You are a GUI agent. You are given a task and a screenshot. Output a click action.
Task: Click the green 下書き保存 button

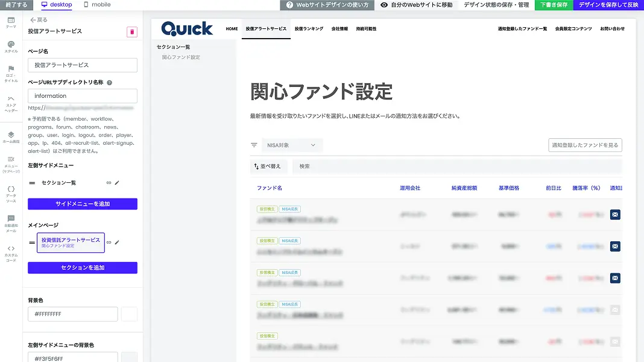[554, 5]
